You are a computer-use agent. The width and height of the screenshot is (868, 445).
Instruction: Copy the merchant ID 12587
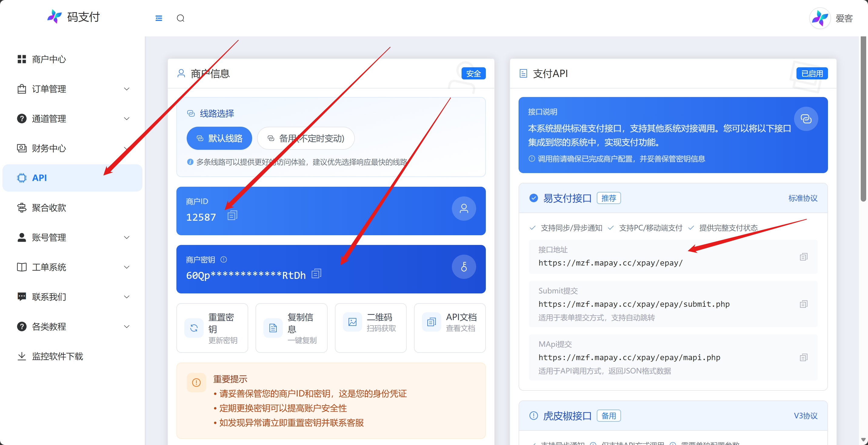(x=232, y=215)
